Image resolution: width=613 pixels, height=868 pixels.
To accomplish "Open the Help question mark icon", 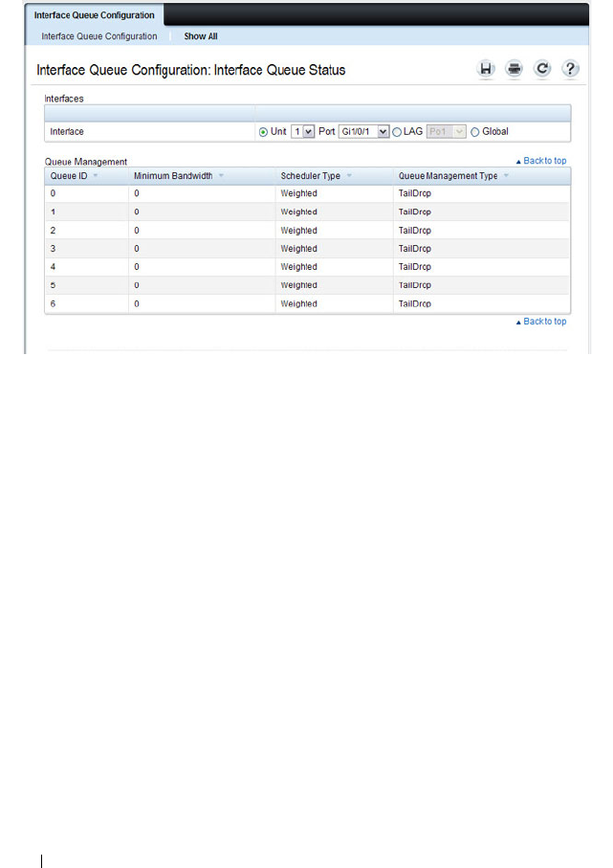I will point(570,69).
